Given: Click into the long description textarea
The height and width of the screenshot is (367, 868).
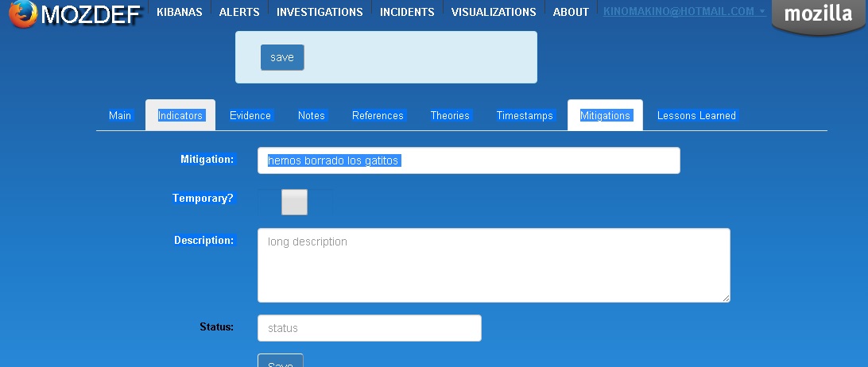Looking at the screenshot, I should [493, 265].
